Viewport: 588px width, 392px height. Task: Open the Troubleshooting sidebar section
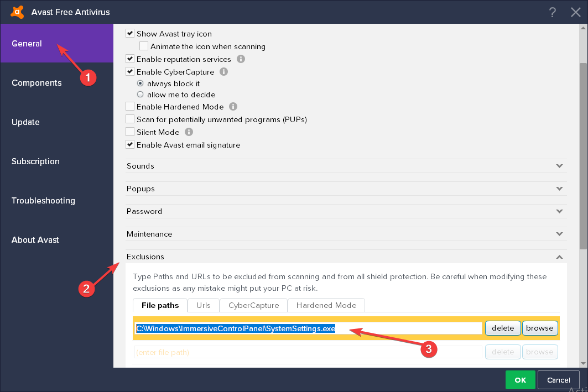pyautogui.click(x=43, y=201)
